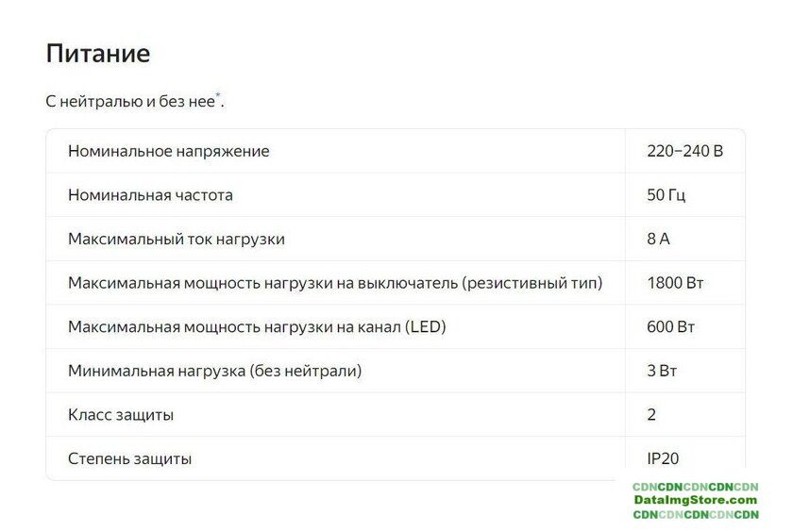Click the "DataImgStore.com" watermark text
This screenshot has width=793, height=532.
[695, 500]
